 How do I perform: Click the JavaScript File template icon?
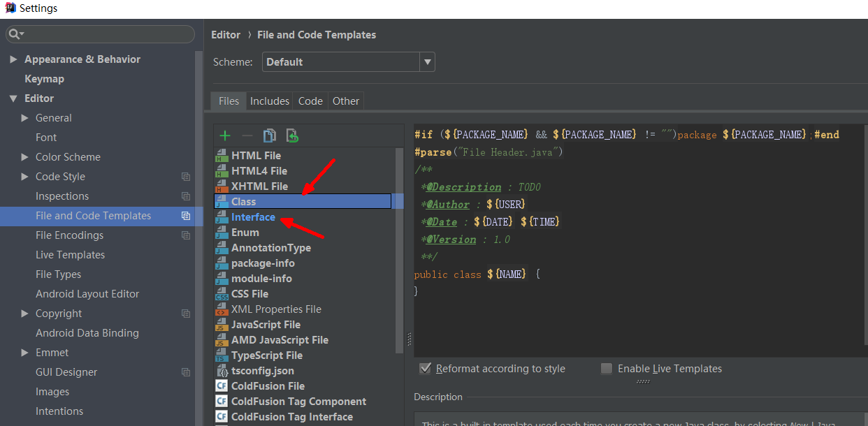tap(222, 325)
